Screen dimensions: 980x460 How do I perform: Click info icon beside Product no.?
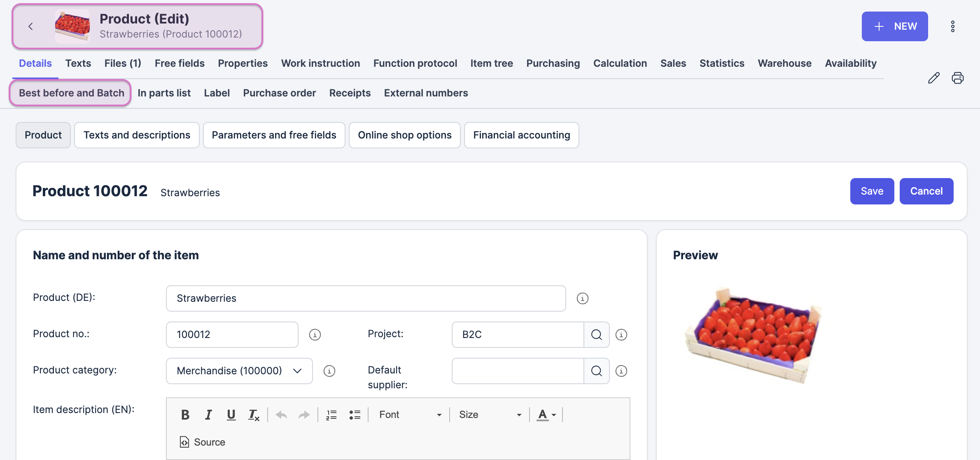tap(315, 335)
